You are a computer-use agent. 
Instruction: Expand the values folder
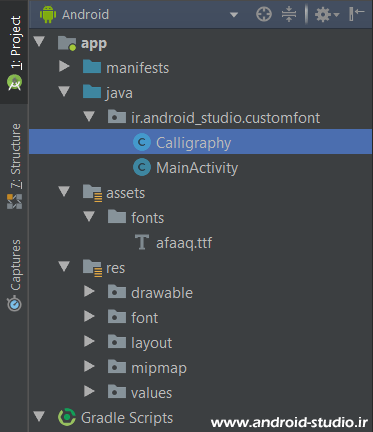pos(89,391)
